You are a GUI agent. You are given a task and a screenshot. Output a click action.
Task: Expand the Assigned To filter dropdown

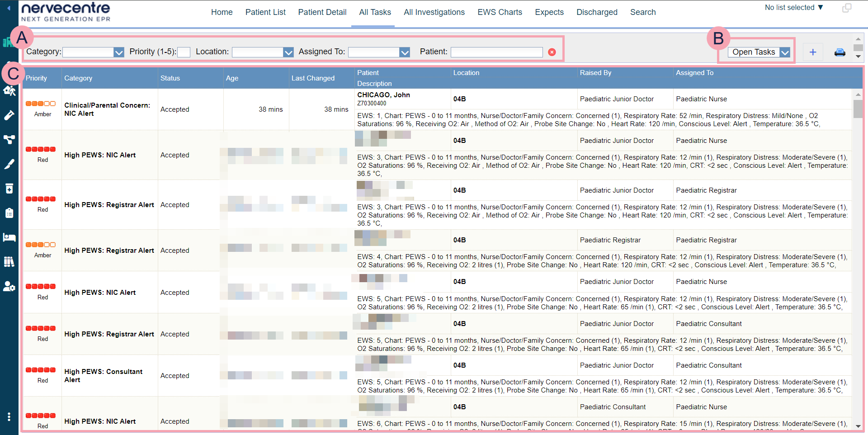click(405, 52)
